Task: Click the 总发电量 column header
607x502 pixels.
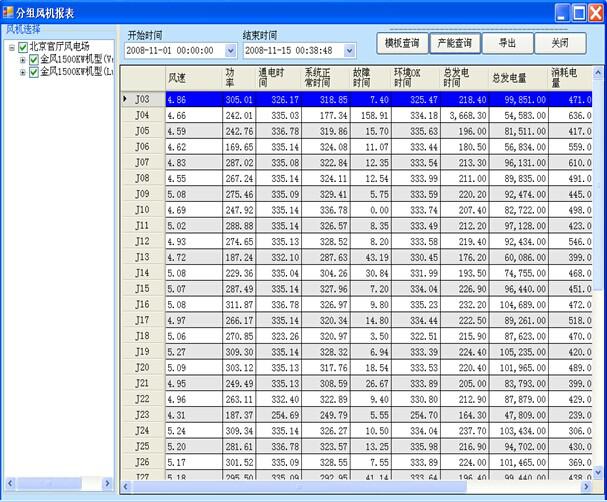Action: 519,78
